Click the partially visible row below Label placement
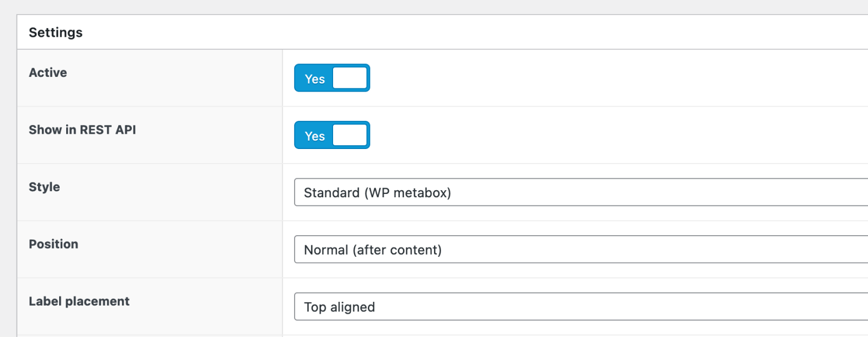This screenshot has width=868, height=337. [x=434, y=334]
